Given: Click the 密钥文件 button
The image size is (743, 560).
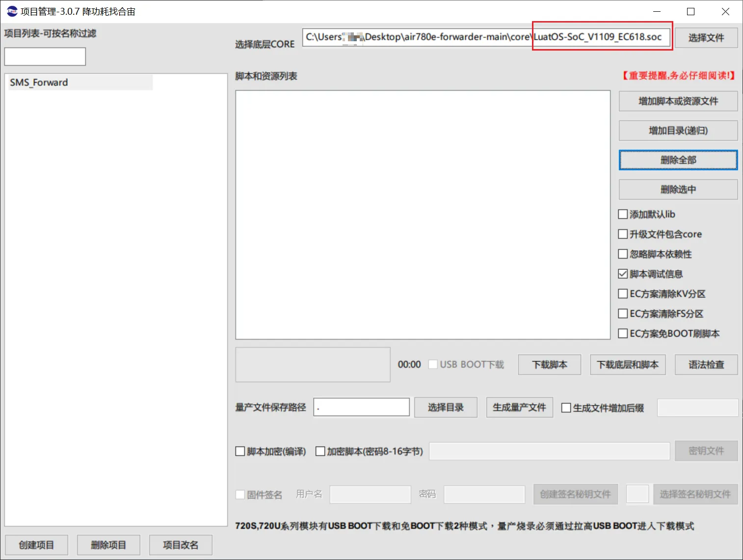Looking at the screenshot, I should (706, 451).
